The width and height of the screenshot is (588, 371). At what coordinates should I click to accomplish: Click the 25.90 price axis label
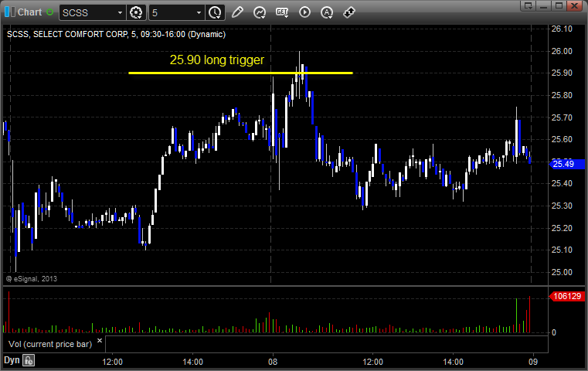562,73
